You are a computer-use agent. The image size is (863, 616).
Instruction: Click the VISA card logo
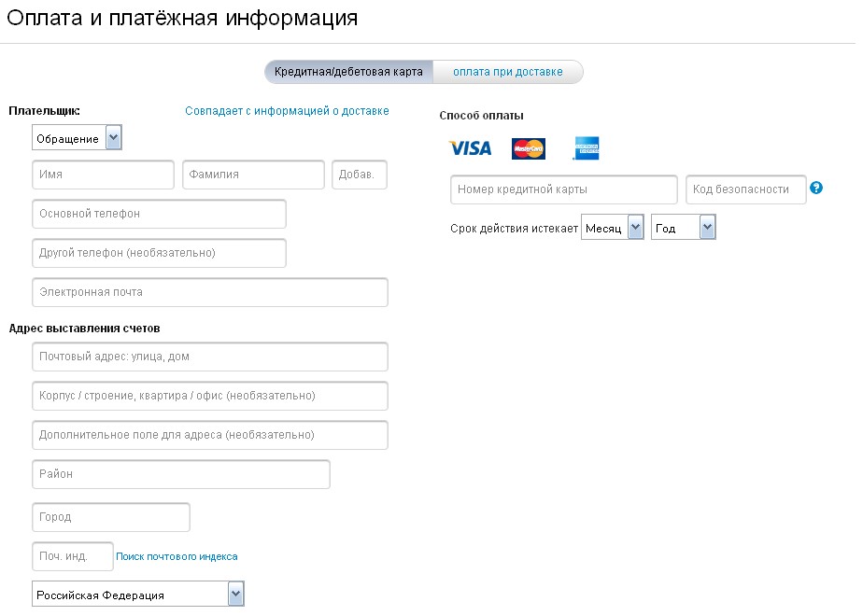point(470,148)
